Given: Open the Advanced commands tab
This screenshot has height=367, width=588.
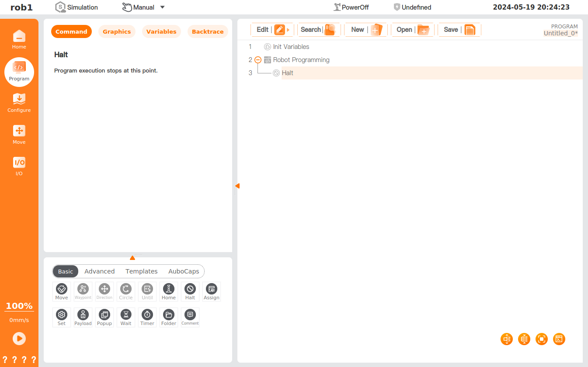Looking at the screenshot, I should pyautogui.click(x=100, y=271).
